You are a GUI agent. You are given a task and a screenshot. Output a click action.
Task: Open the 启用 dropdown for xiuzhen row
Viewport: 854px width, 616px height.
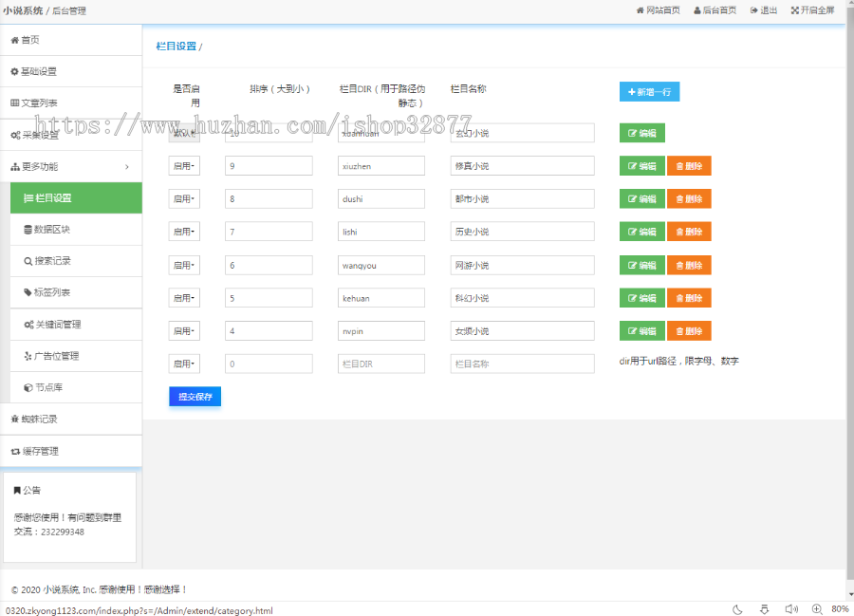coord(184,166)
